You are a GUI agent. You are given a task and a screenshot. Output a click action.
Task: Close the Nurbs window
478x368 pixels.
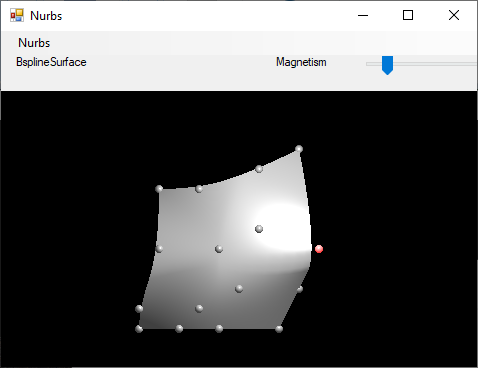click(454, 15)
